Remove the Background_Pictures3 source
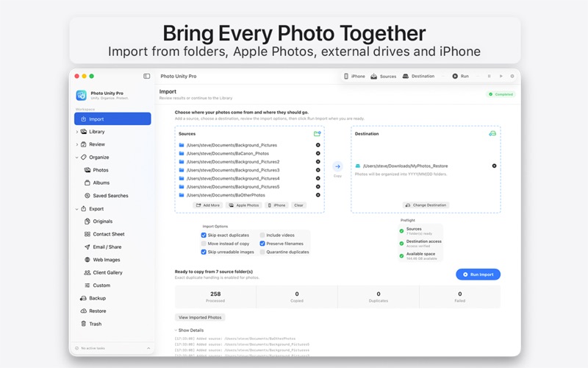The height and width of the screenshot is (368, 588). tap(318, 170)
